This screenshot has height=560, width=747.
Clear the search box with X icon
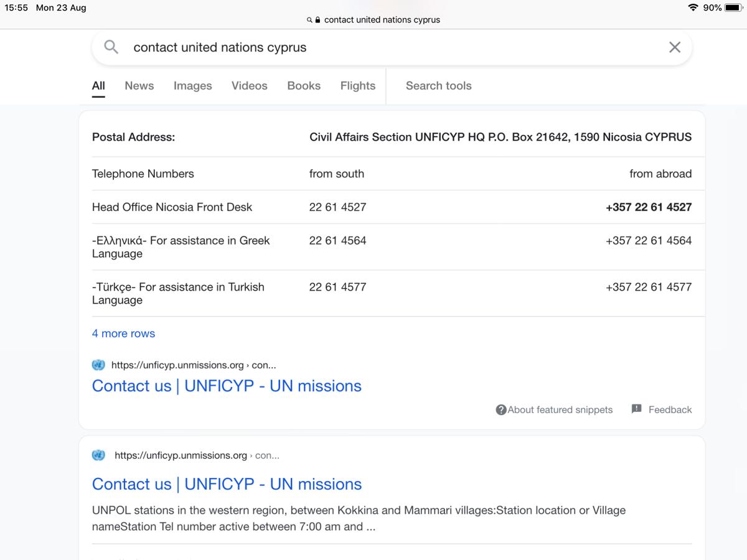click(674, 47)
